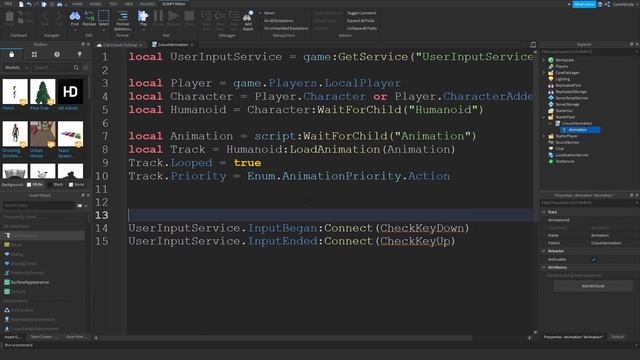Screen dimensions: 640x360
Task: Switch to the MODEL ribbon tab
Action: point(96,4)
